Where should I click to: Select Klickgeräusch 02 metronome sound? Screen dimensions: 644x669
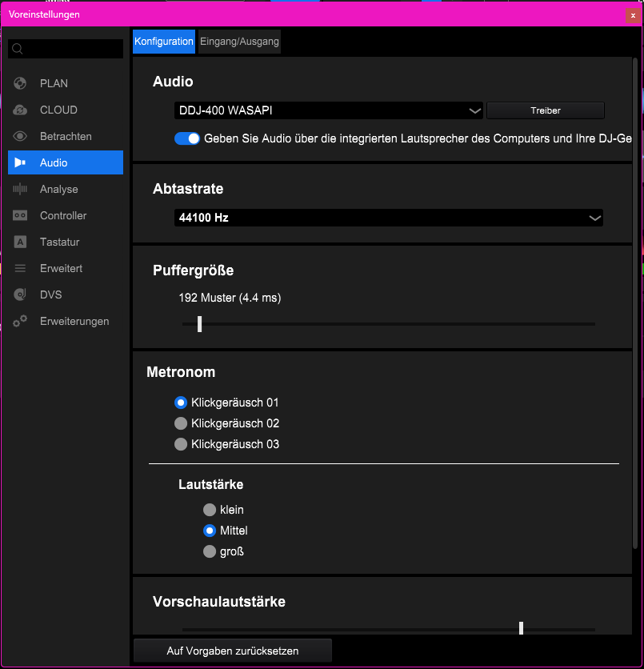pos(181,423)
